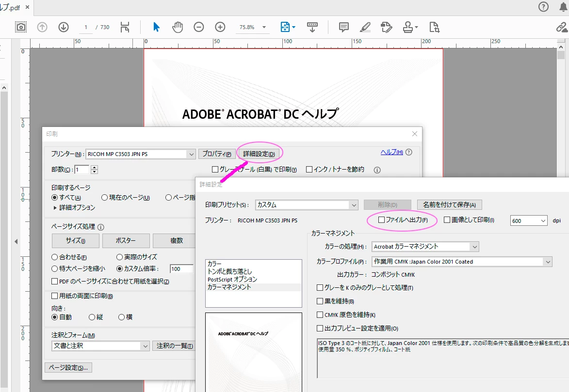The image size is (569, 392).
Task: Click info icon next to ページサイズ処理
Action: click(101, 227)
